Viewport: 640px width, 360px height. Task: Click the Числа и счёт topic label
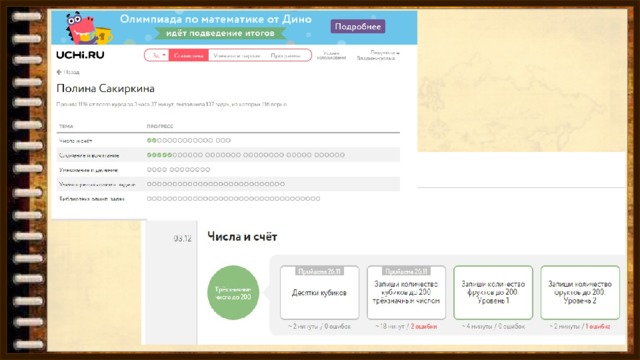pos(76,141)
